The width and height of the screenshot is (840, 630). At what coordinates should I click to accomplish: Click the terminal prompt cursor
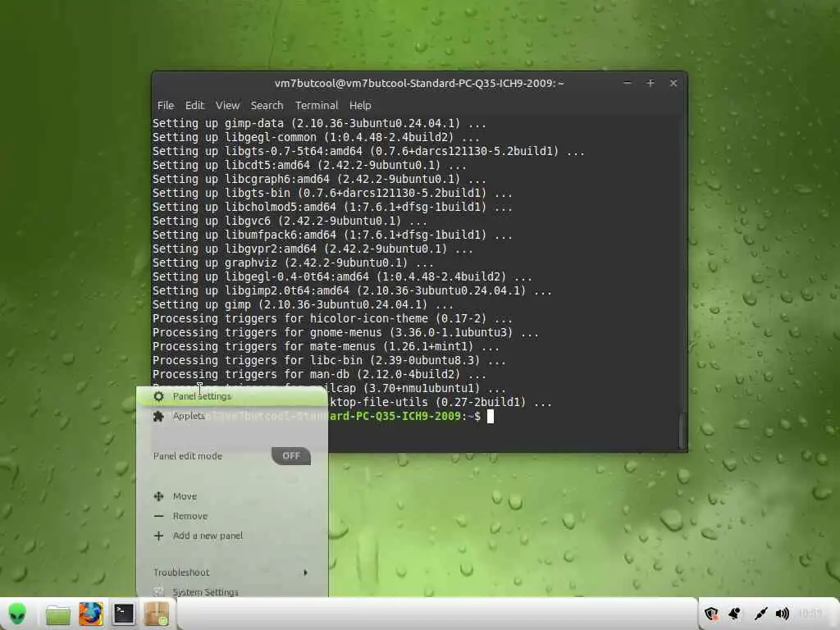point(491,416)
